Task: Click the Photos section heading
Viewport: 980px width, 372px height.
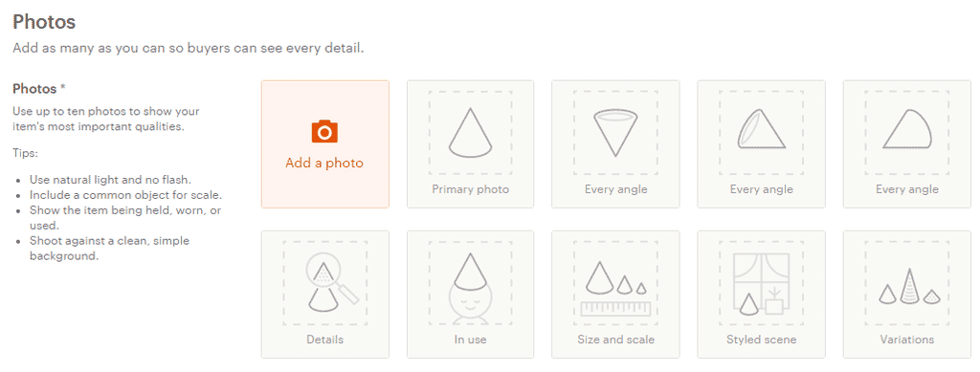Action: point(44,22)
